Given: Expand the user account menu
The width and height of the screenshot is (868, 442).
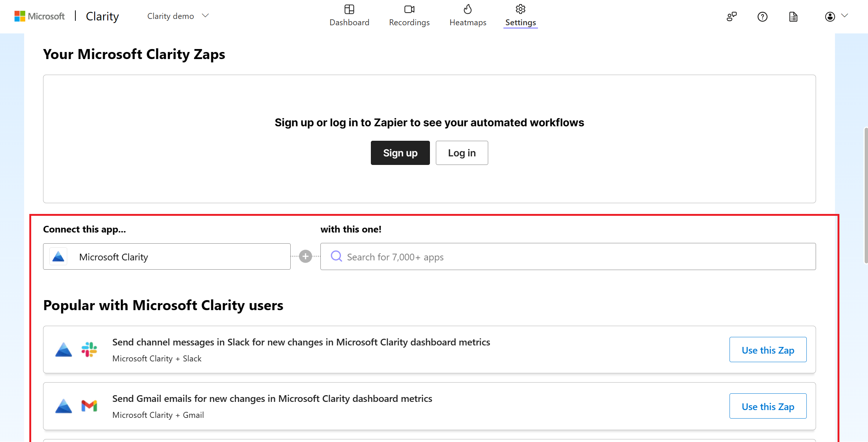Looking at the screenshot, I should coord(836,16).
